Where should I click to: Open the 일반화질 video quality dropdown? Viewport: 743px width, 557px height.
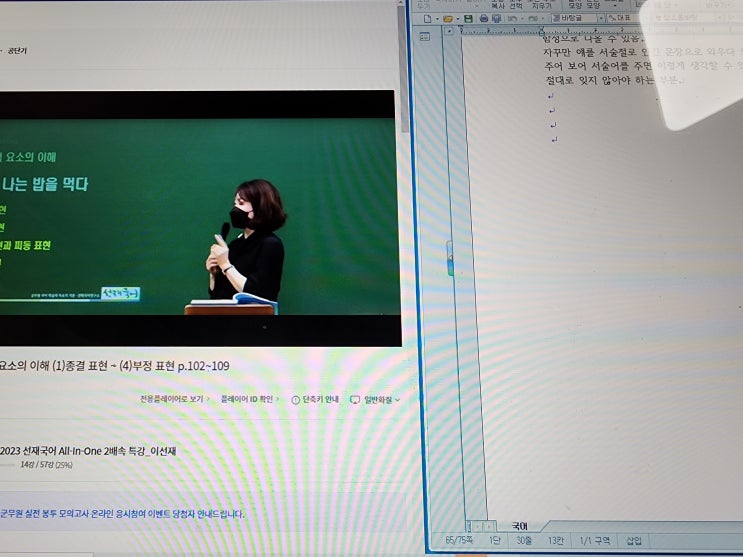pyautogui.click(x=381, y=400)
